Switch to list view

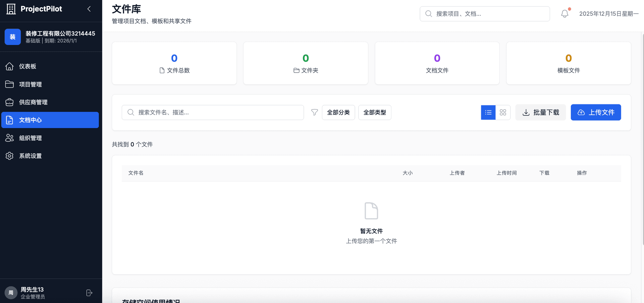tap(488, 112)
